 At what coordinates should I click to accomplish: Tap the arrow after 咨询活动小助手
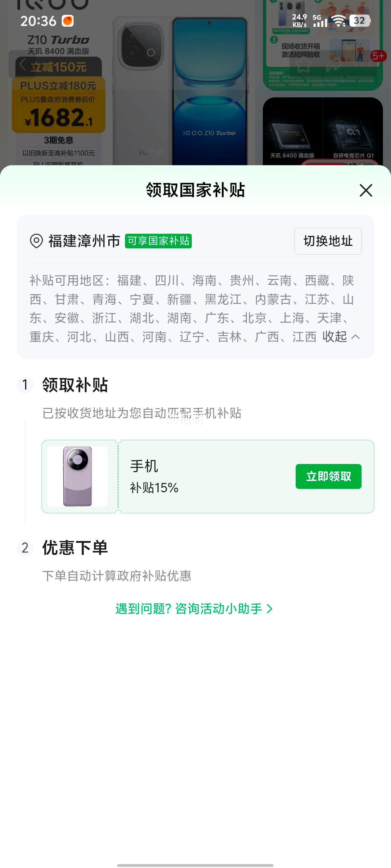270,609
